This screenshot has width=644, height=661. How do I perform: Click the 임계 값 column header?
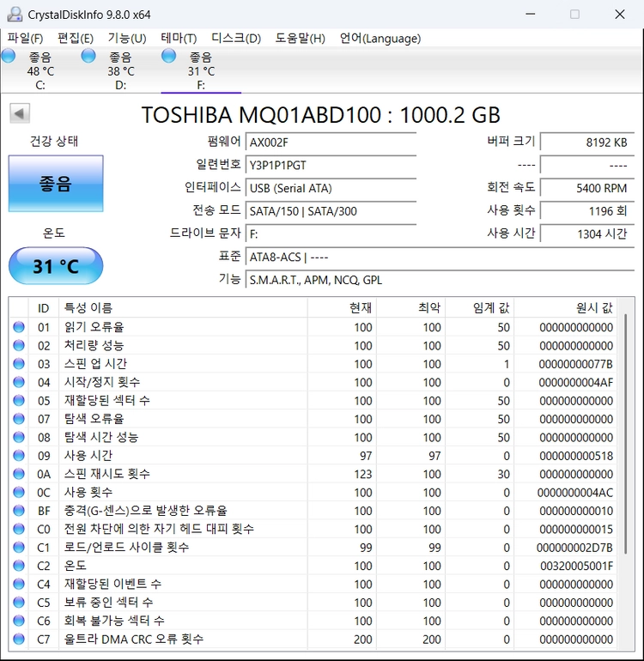click(479, 307)
